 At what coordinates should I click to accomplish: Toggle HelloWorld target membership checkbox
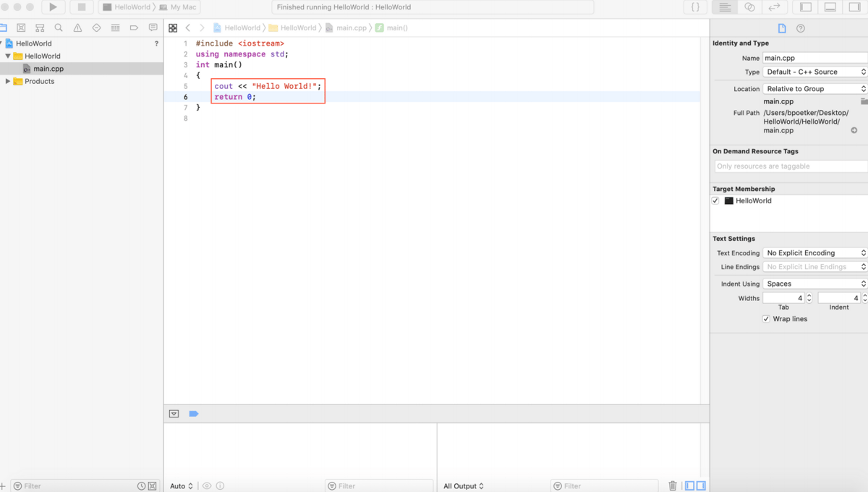(x=715, y=200)
